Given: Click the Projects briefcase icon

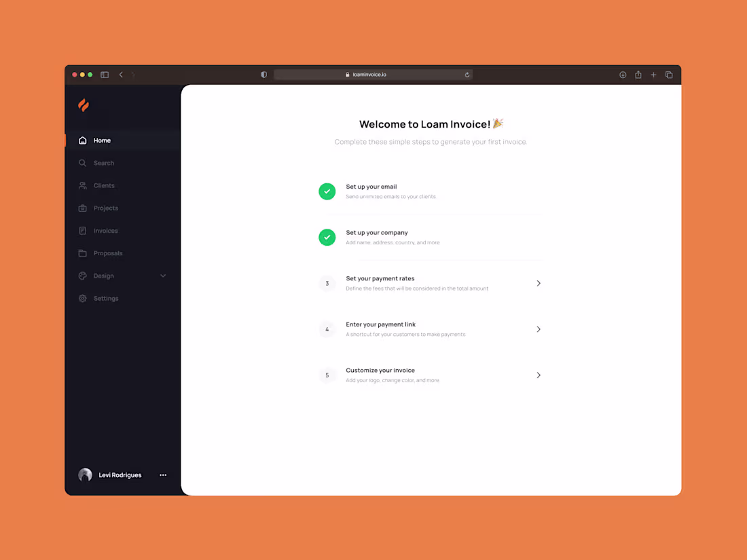Looking at the screenshot, I should point(82,208).
